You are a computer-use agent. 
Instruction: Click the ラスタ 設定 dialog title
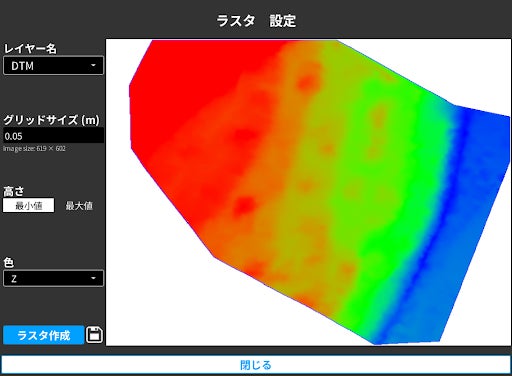tap(256, 21)
